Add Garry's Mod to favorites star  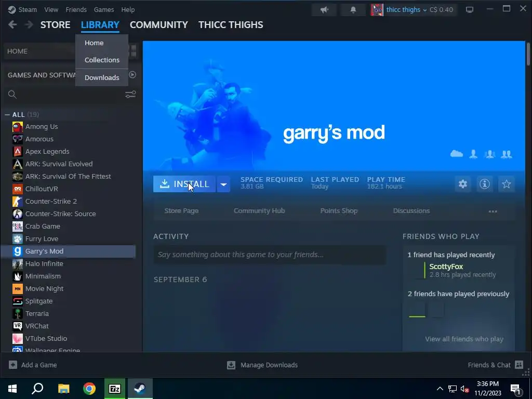506,184
